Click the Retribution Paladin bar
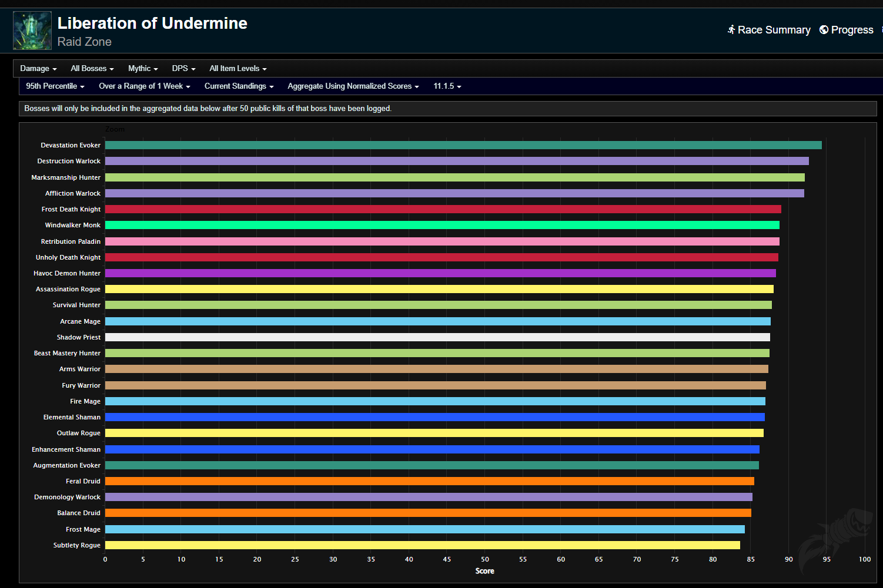 click(x=442, y=241)
